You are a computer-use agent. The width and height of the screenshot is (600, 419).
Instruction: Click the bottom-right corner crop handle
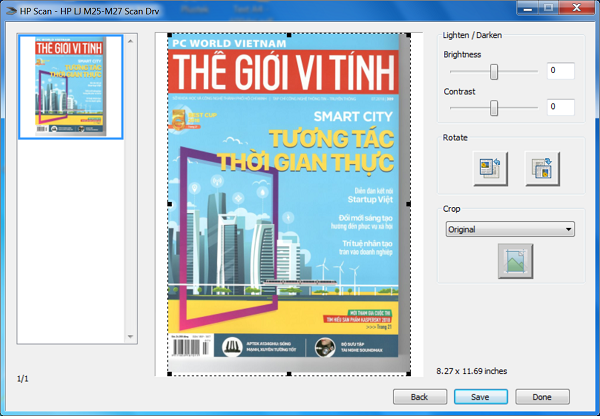(x=408, y=374)
